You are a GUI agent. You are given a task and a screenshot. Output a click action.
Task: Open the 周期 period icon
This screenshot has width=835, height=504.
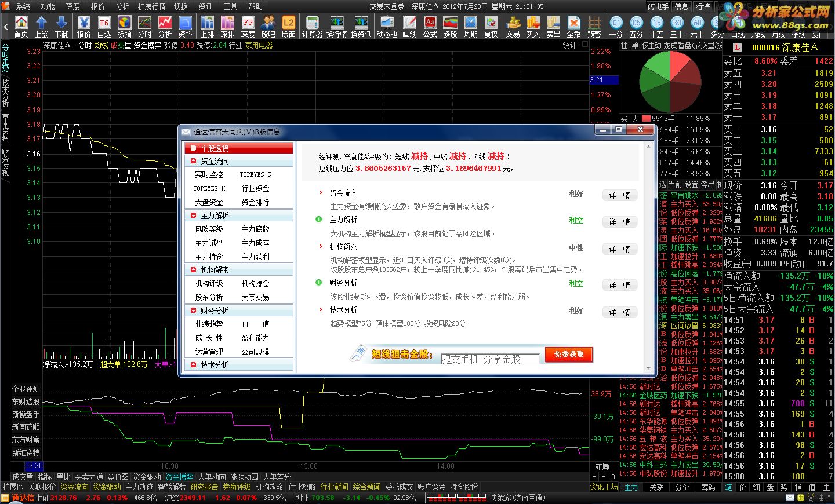(471, 26)
